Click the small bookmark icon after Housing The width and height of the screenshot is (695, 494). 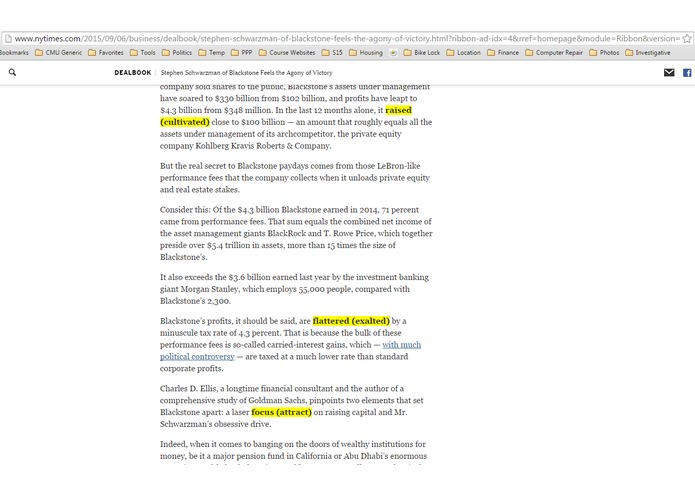pyautogui.click(x=393, y=52)
